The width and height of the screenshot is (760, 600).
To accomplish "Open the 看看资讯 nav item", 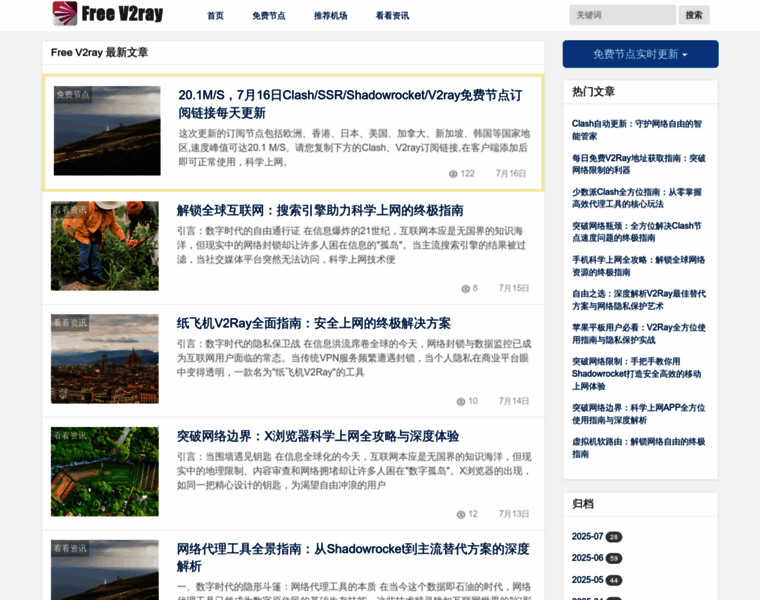I will coord(392,16).
